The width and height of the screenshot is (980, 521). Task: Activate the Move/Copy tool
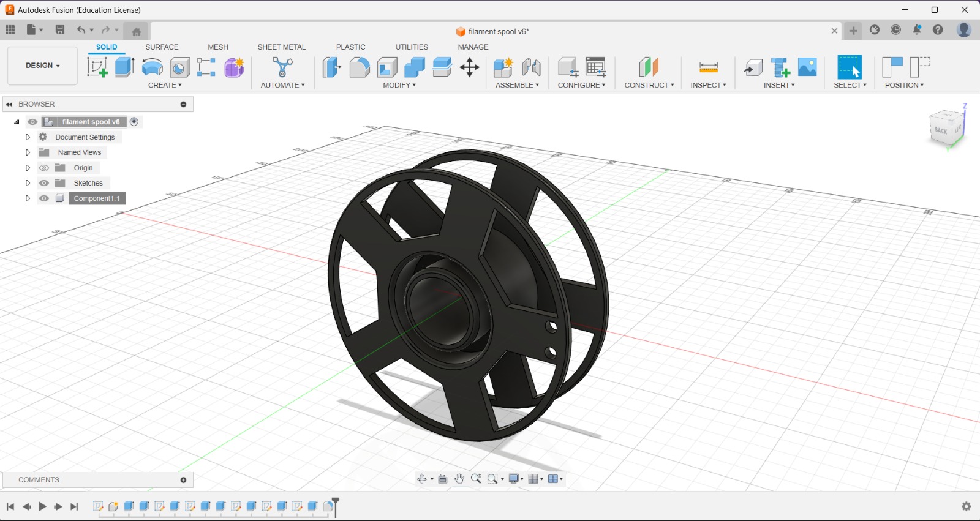(470, 67)
